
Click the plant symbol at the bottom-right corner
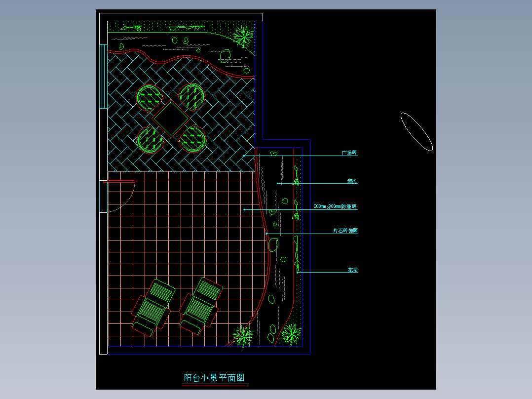coord(291,334)
